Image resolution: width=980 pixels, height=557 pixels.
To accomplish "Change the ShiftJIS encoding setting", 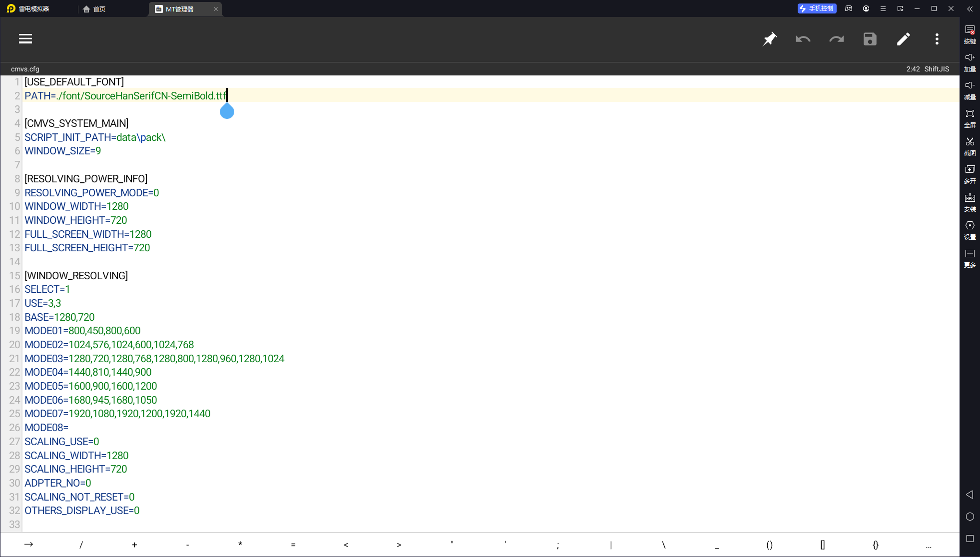I will [x=937, y=69].
